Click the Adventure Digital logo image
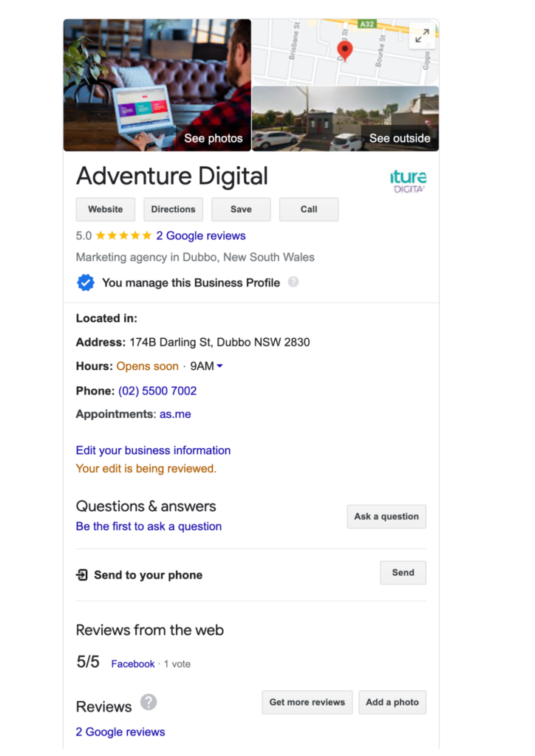The image size is (535, 756). 408,181
